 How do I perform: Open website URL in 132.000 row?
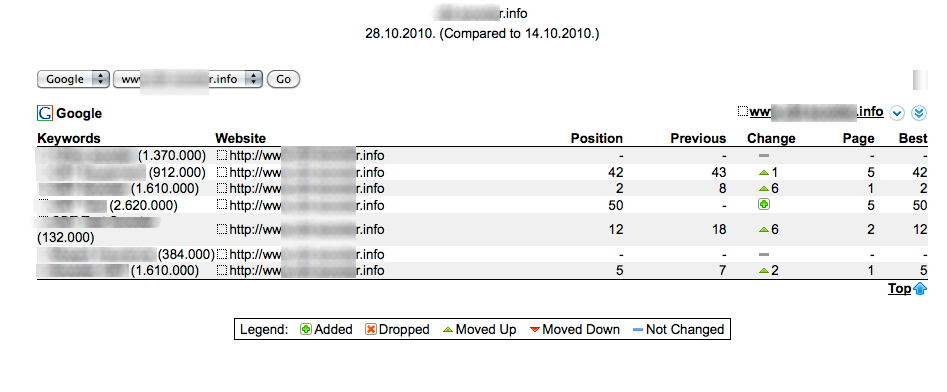[306, 230]
